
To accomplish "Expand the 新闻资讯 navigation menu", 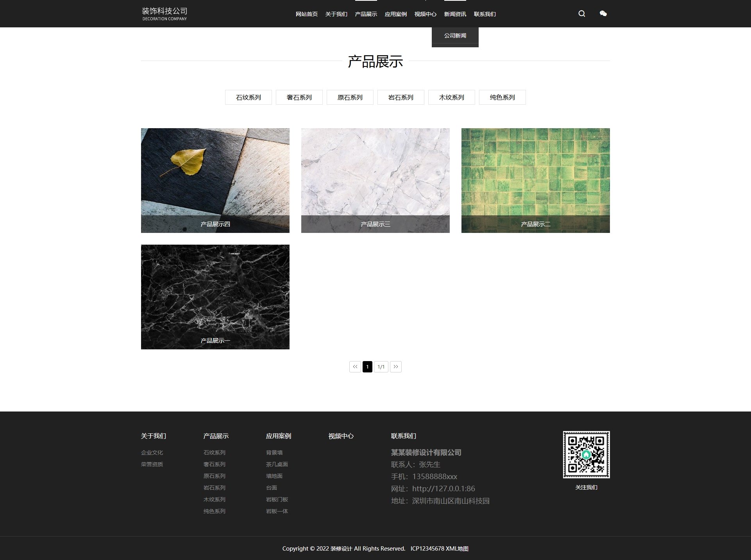I will [454, 14].
